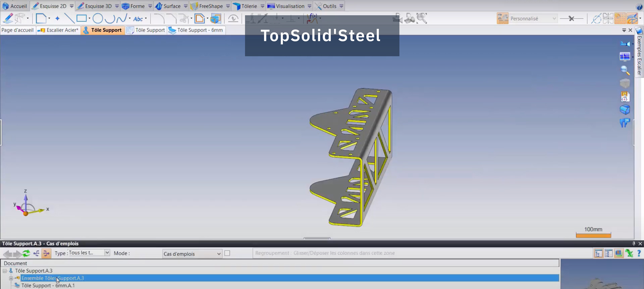The height and width of the screenshot is (289, 644).
Task: Select Tôle Support - 6mm.A.1 tree item
Action: [x=48, y=286]
